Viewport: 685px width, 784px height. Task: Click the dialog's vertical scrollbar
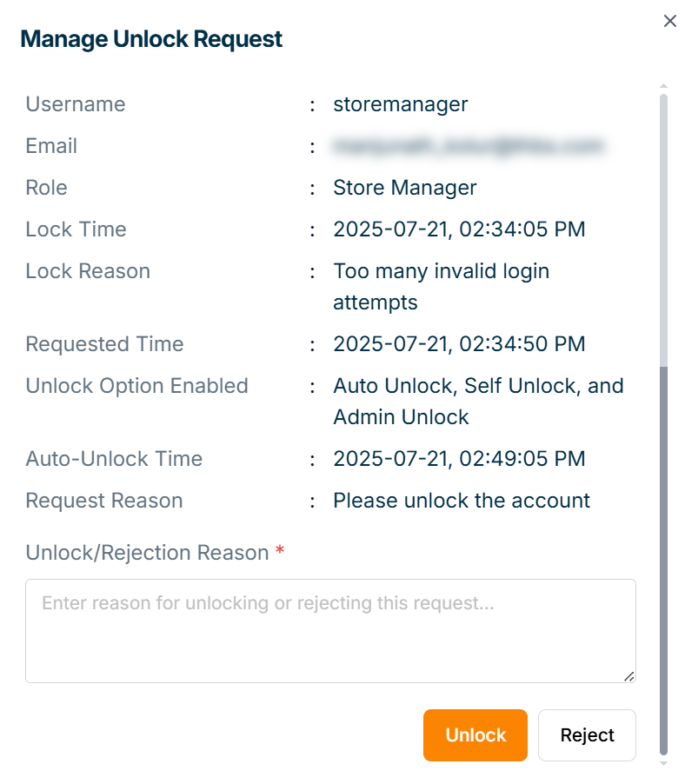[664, 556]
